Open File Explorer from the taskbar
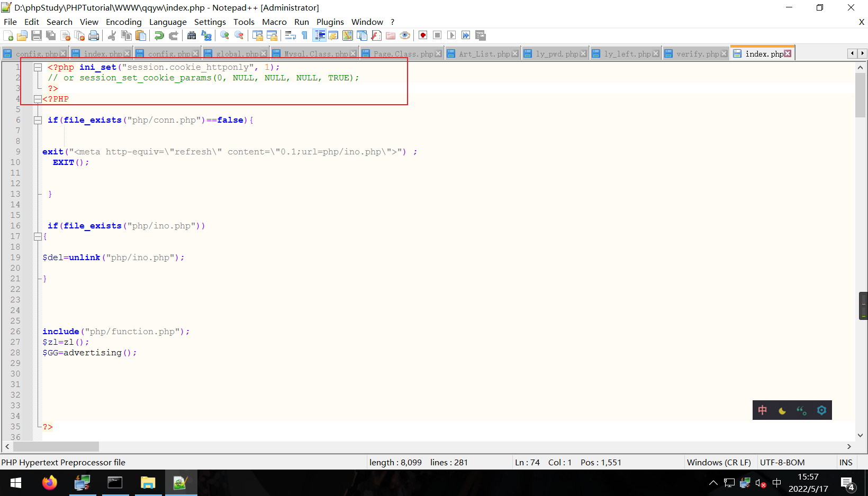Screen dimensions: 868x496 pos(148,482)
